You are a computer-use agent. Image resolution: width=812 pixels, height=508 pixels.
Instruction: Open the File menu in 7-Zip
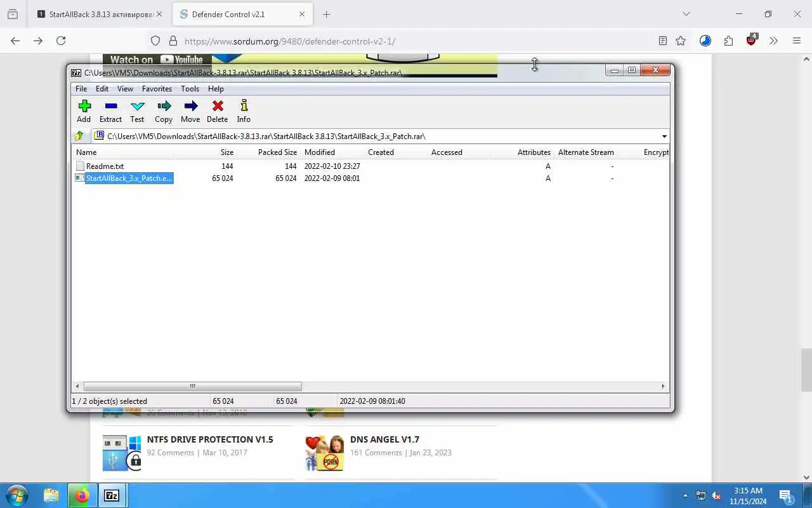pyautogui.click(x=81, y=89)
